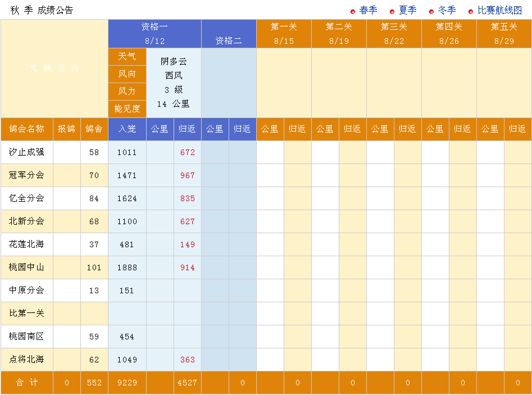Click the 合计 total row label
The height and width of the screenshot is (395, 532).
[x=27, y=383]
